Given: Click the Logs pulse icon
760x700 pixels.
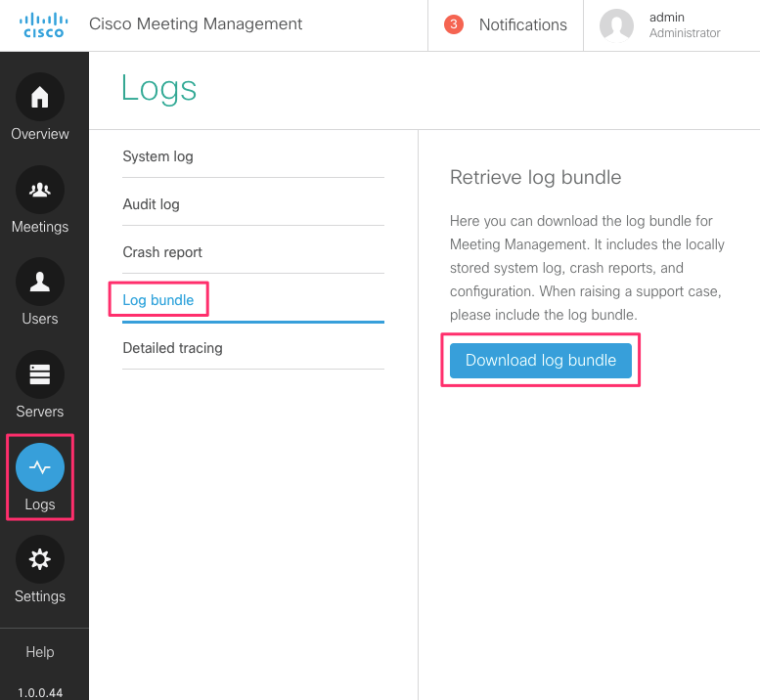Looking at the screenshot, I should (40, 467).
